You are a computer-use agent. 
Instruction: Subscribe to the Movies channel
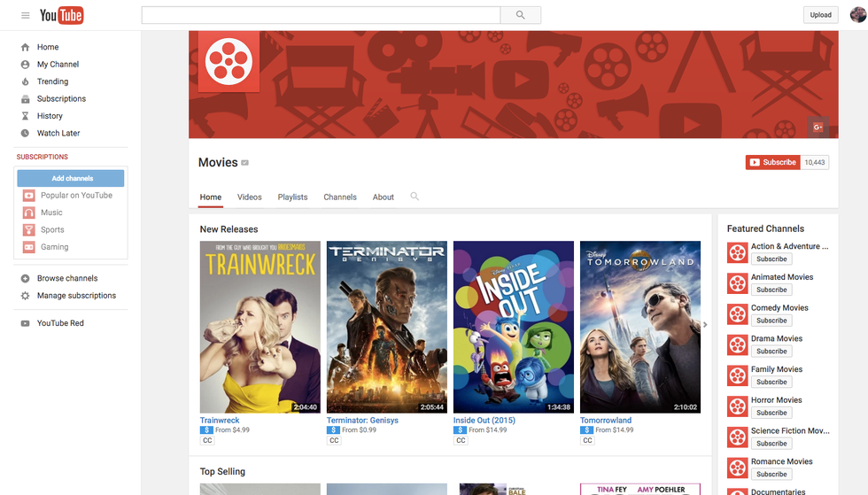coord(772,162)
